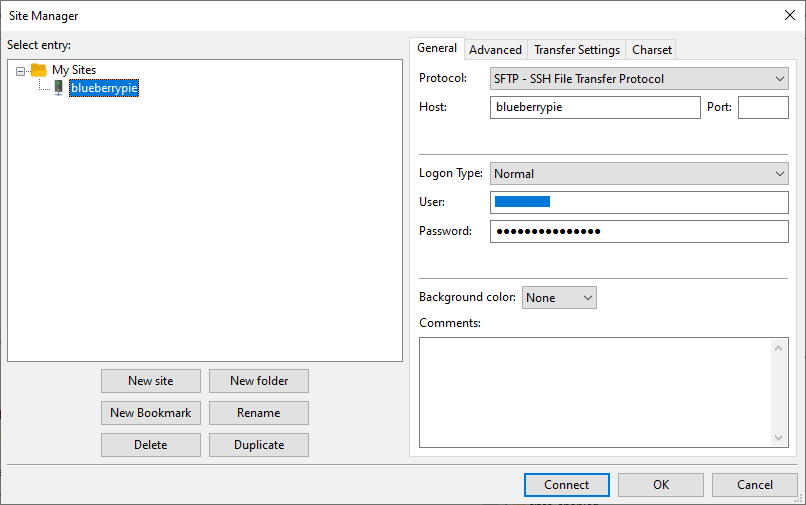The height and width of the screenshot is (505, 806).
Task: Click into the Port field
Action: pyautogui.click(x=763, y=107)
